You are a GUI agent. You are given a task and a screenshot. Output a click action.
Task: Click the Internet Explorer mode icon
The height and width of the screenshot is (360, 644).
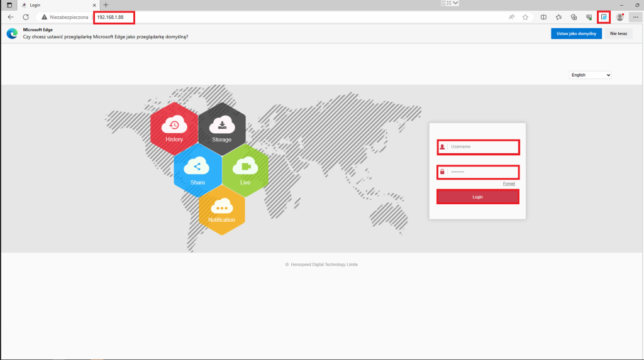coord(604,17)
